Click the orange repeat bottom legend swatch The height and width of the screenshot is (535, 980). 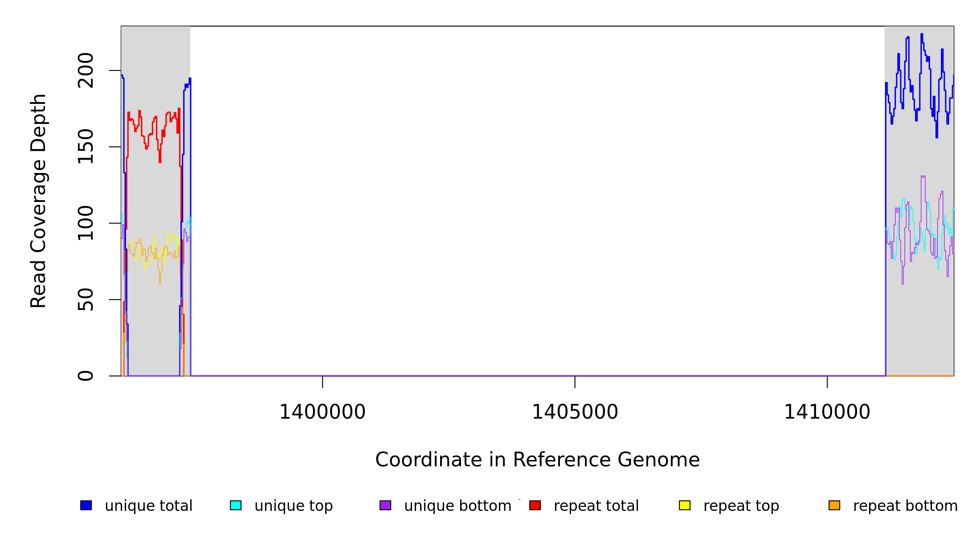tap(834, 505)
